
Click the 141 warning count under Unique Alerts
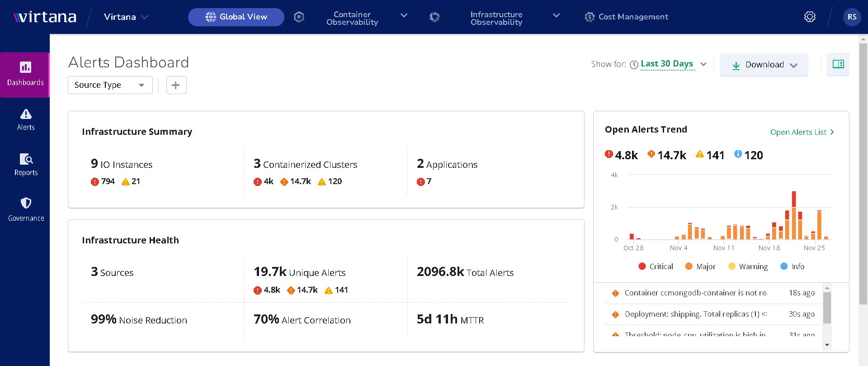point(336,290)
